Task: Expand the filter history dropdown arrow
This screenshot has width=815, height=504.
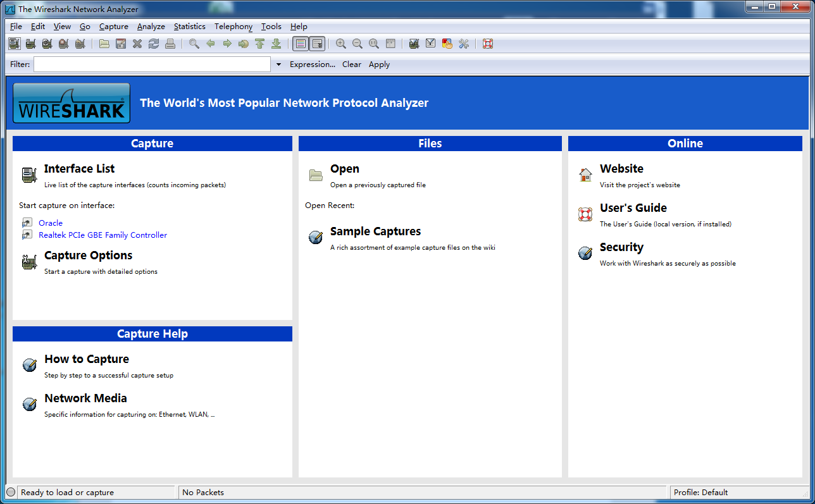Action: click(278, 65)
